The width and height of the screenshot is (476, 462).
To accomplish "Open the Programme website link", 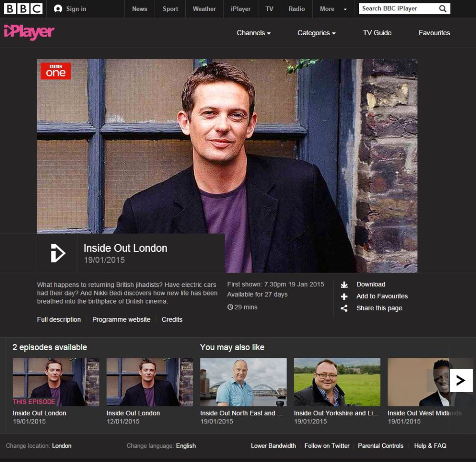I will (x=121, y=320).
